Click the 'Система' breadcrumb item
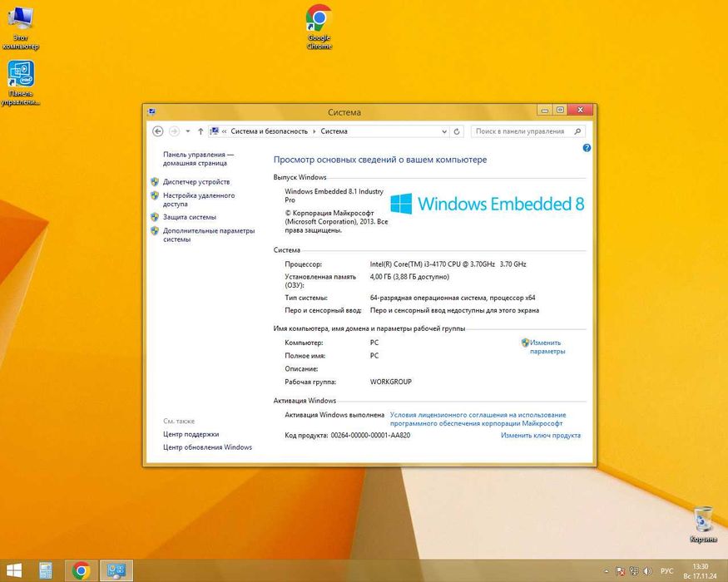Image resolution: width=728 pixels, height=582 pixels. 334,131
